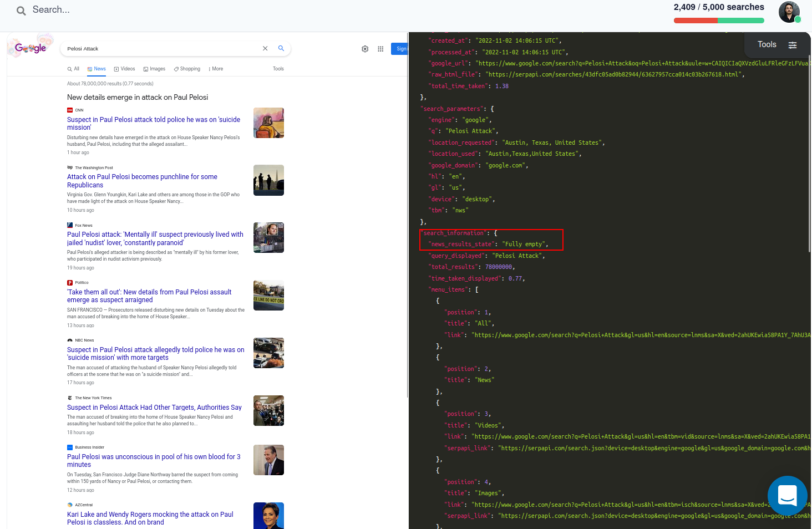812x529 pixels.
Task: Click the Washington Post favicon icon
Action: [69, 167]
